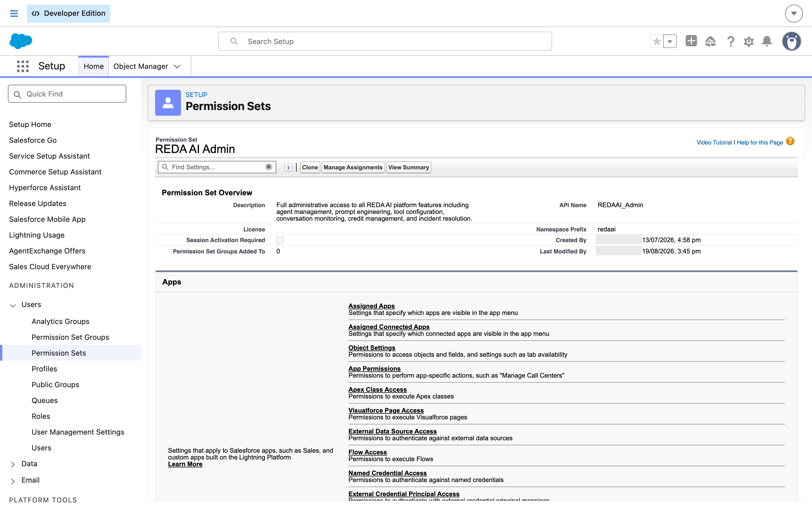Clear the Find Settings search field
The height and width of the screenshot is (508, 812).
tap(268, 167)
